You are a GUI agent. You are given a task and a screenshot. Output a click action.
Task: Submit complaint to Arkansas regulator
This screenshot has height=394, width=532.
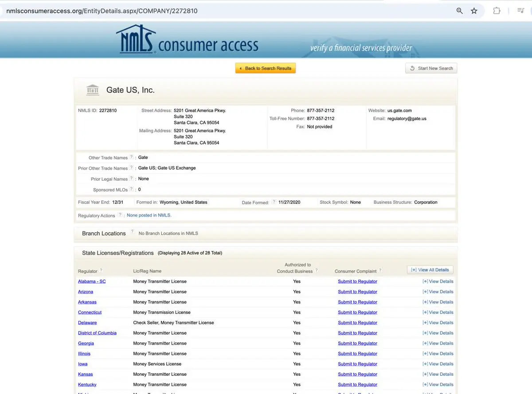click(357, 302)
